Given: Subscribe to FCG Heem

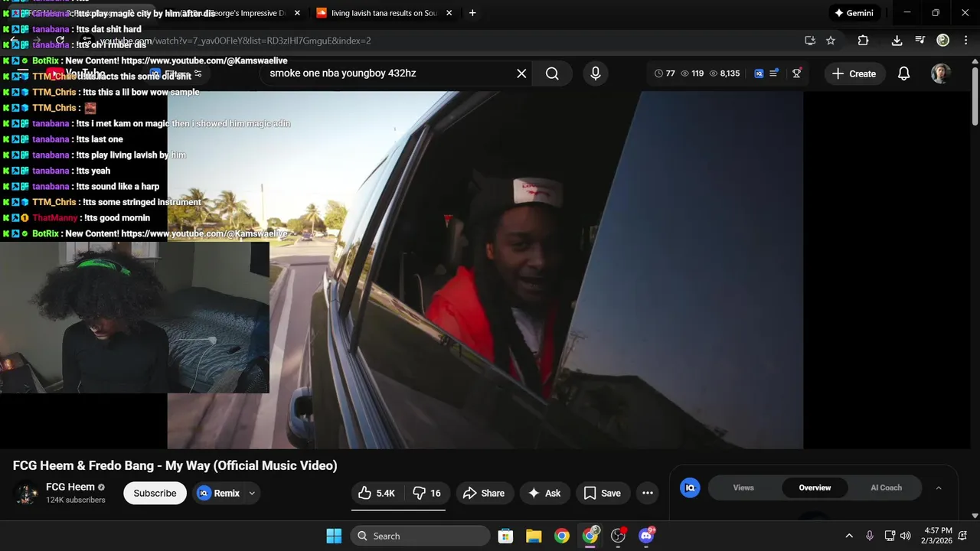Looking at the screenshot, I should (x=155, y=494).
